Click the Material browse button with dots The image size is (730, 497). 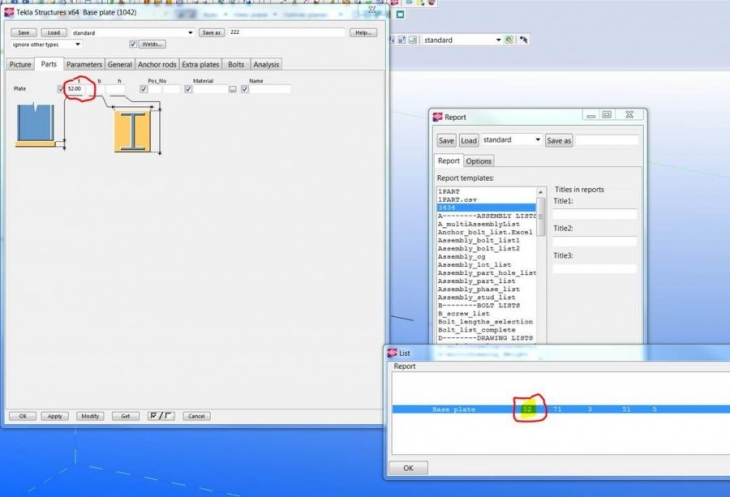233,89
